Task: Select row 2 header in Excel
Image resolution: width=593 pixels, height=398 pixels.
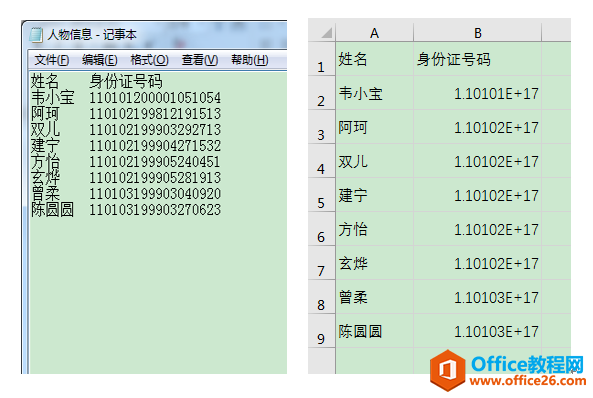Action: pyautogui.click(x=321, y=93)
